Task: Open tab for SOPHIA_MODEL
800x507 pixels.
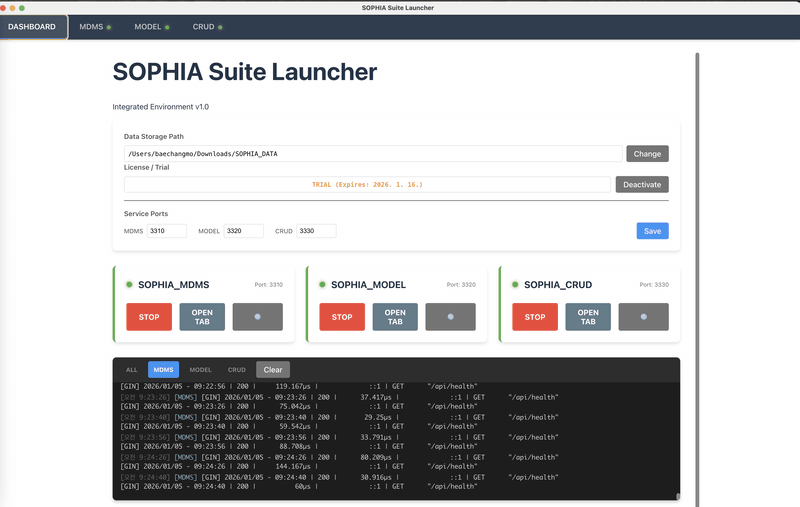Action: (395, 317)
